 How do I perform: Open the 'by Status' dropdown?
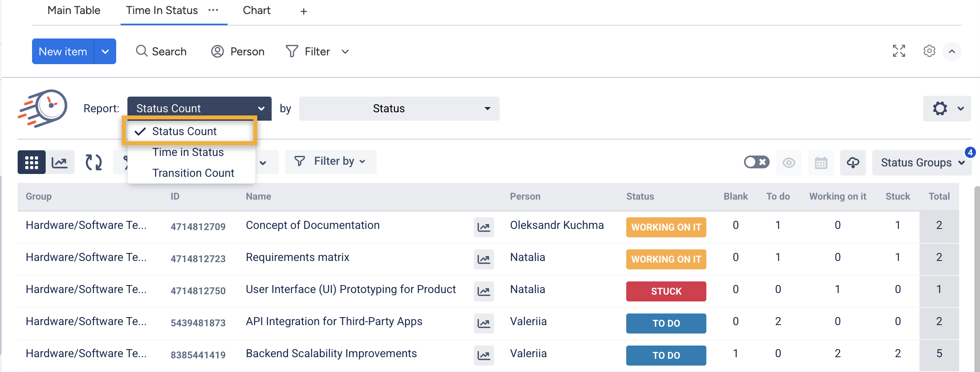399,109
